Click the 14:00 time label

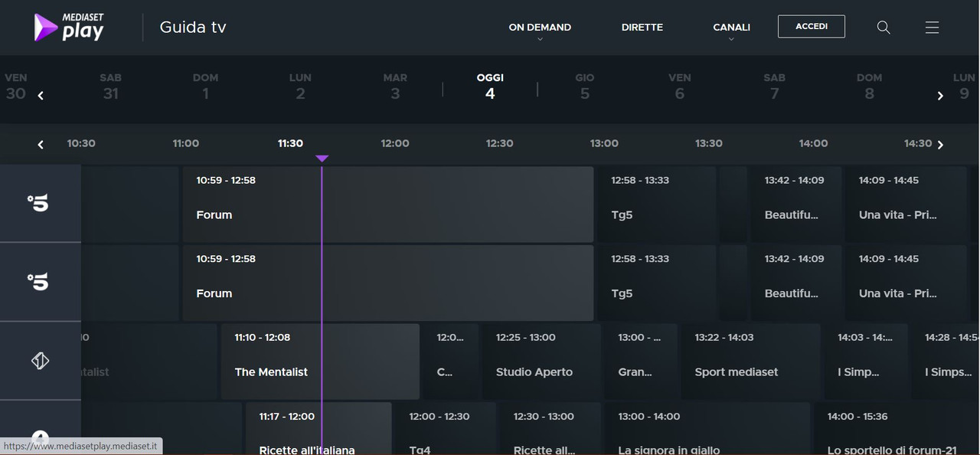point(813,143)
